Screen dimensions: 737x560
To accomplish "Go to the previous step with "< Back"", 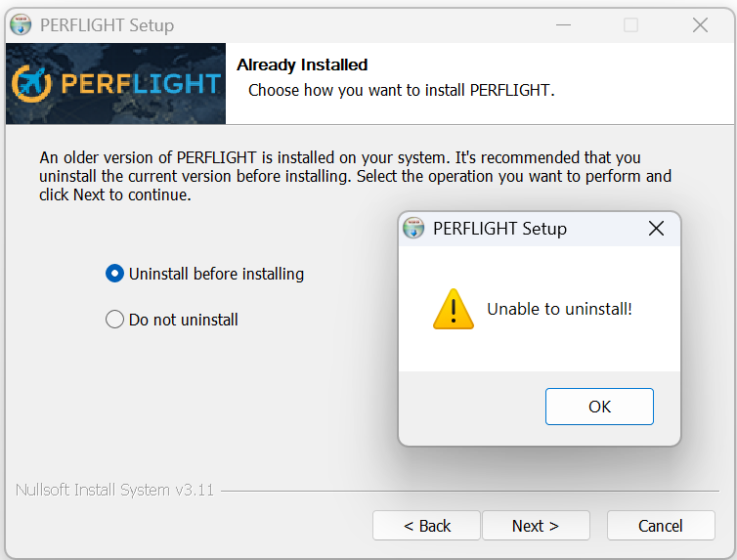I will pos(427,526).
